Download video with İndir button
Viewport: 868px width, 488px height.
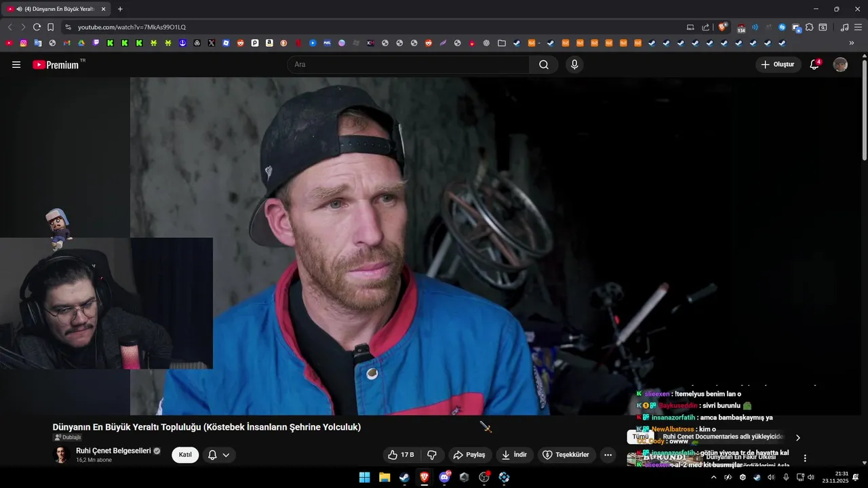[514, 455]
